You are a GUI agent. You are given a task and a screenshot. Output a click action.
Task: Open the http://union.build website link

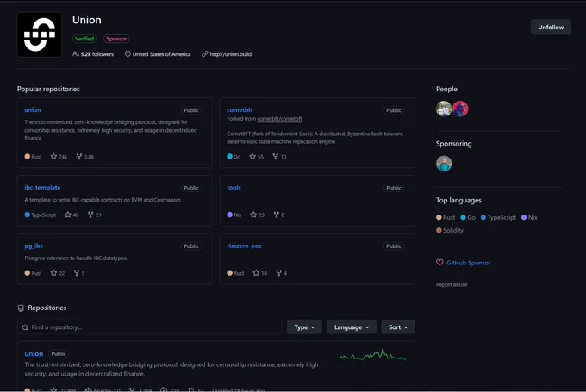point(231,54)
